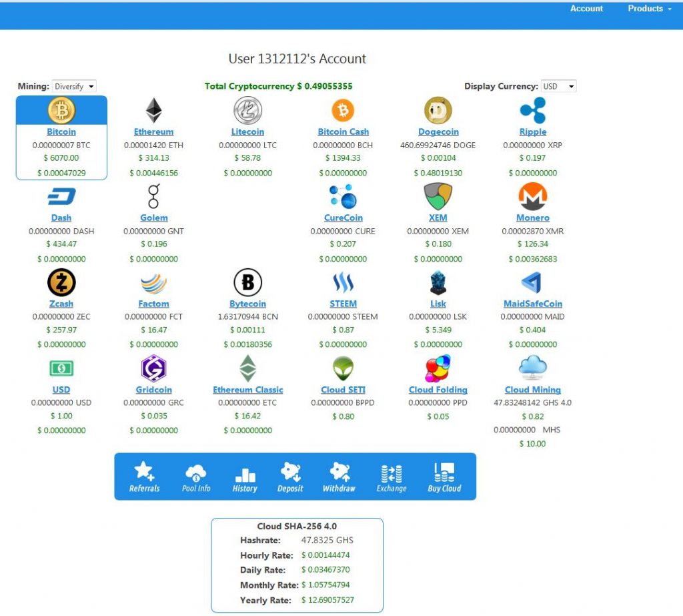Open the STEEM link

pyautogui.click(x=344, y=304)
